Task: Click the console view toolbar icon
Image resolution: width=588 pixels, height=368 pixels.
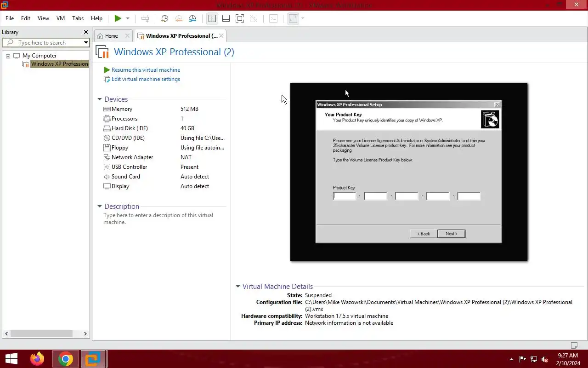Action: [273, 18]
